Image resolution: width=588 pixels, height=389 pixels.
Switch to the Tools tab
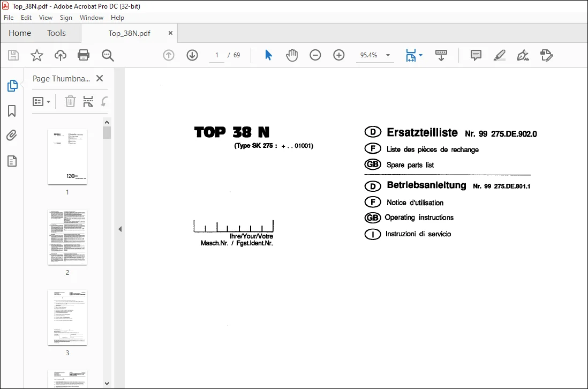click(x=56, y=33)
